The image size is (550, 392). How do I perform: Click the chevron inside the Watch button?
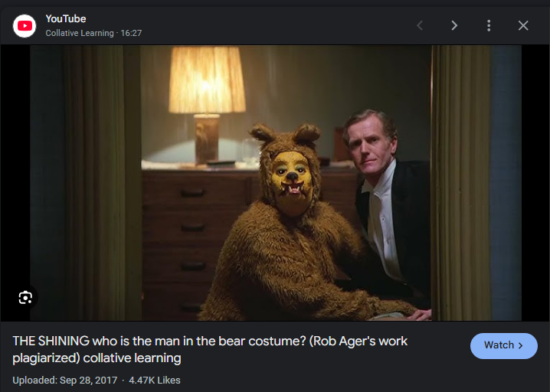(522, 345)
